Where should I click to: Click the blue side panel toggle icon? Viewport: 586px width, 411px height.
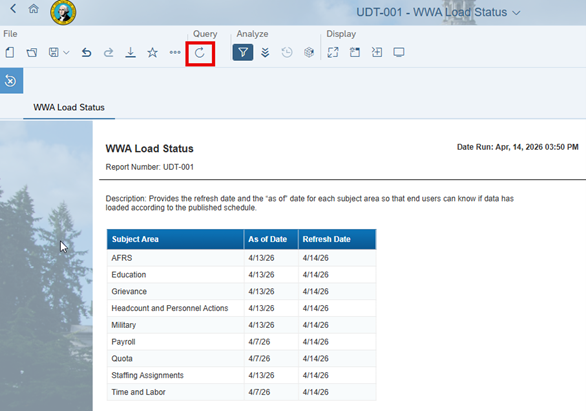11,81
